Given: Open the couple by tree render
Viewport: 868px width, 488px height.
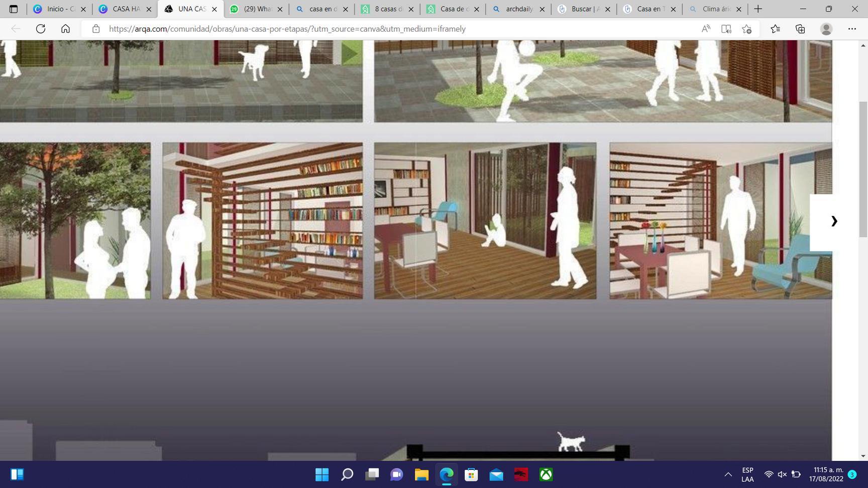Looking at the screenshot, I should click(x=75, y=221).
